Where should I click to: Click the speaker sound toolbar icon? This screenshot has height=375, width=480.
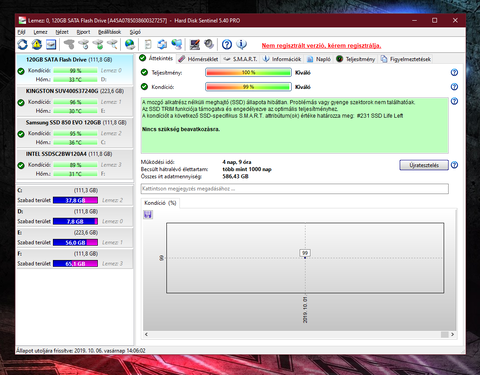(209, 44)
